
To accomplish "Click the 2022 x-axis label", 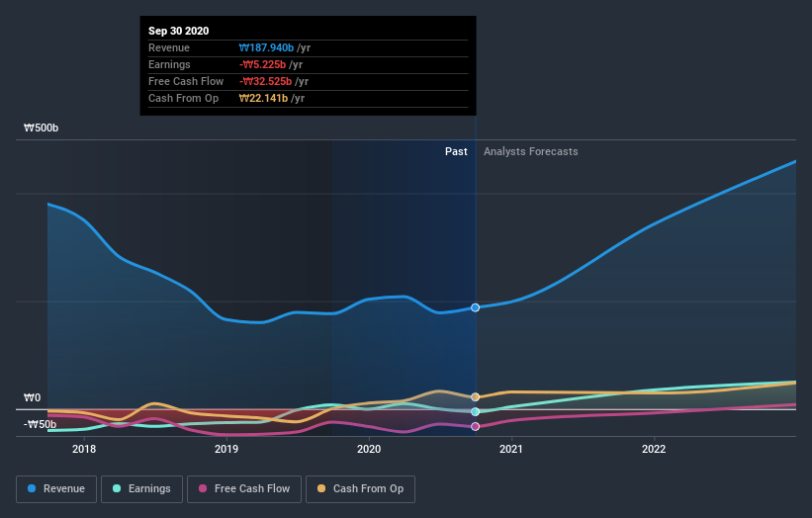I will 654,449.
